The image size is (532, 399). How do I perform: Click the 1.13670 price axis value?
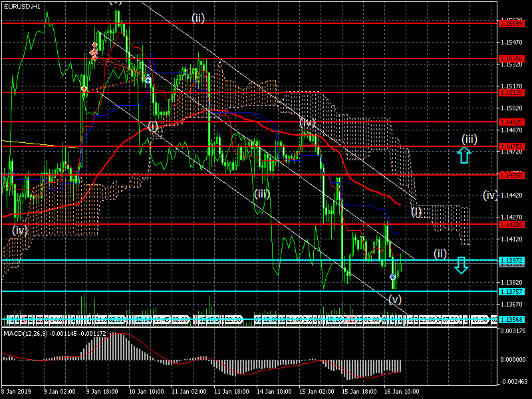pos(511,305)
